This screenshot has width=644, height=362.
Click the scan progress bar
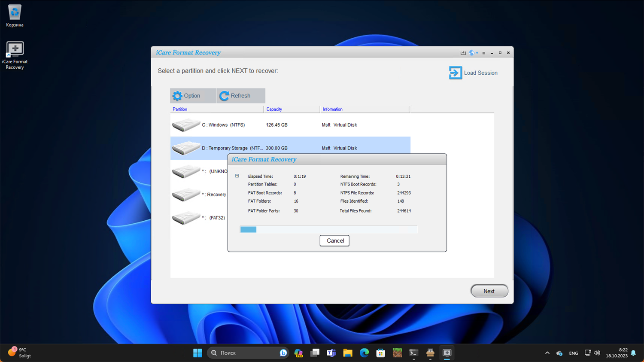pos(328,229)
